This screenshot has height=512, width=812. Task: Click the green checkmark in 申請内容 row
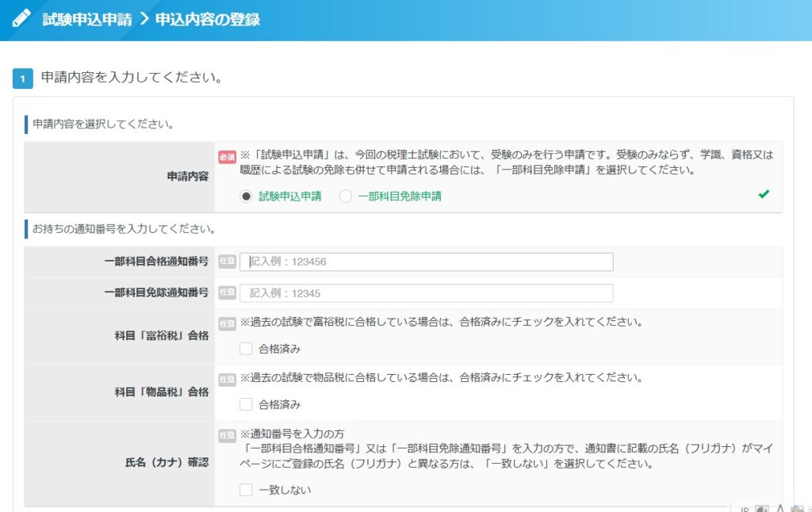pyautogui.click(x=764, y=194)
